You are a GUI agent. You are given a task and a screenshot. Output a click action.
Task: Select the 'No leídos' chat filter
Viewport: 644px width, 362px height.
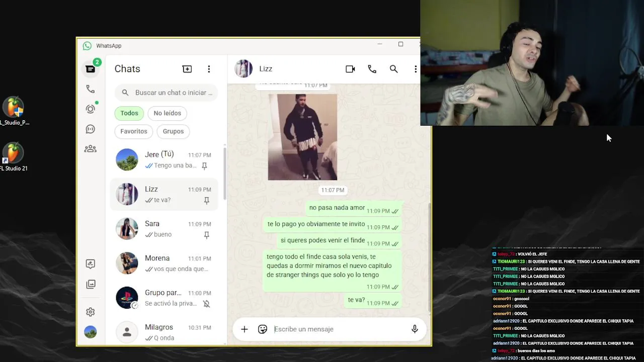point(168,113)
